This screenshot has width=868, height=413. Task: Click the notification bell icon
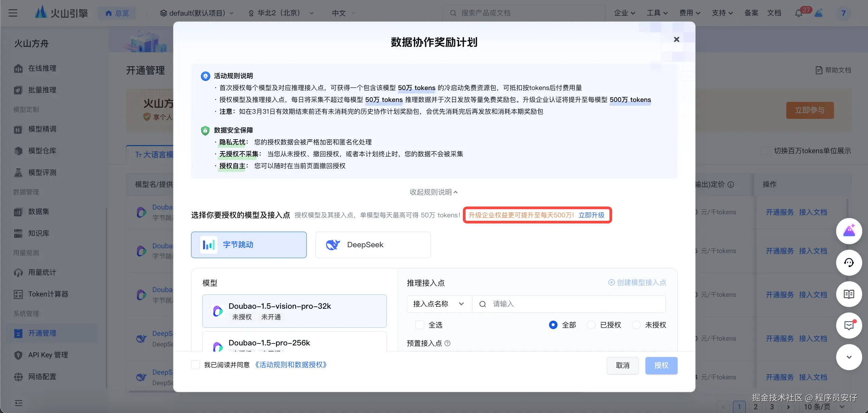point(798,13)
